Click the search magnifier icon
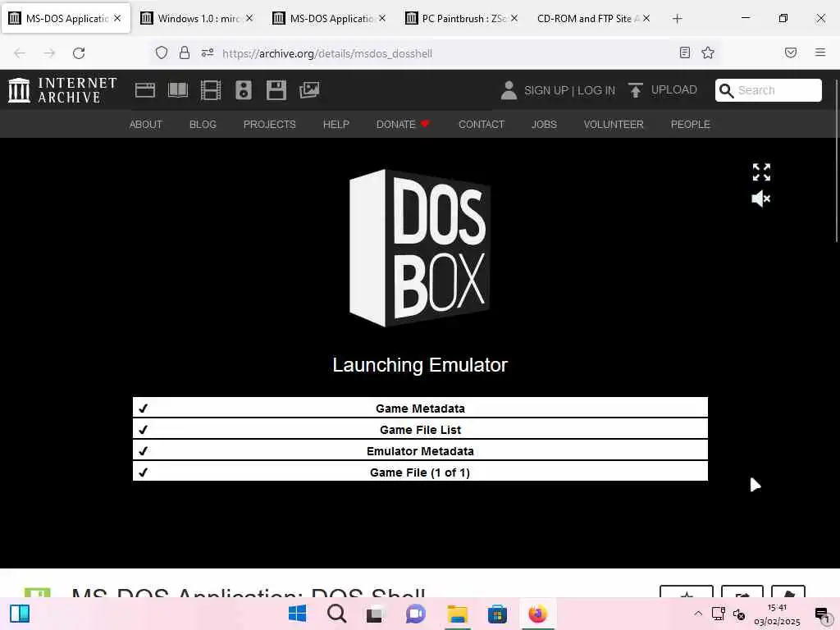Screen dimensions: 840x630 [726, 90]
